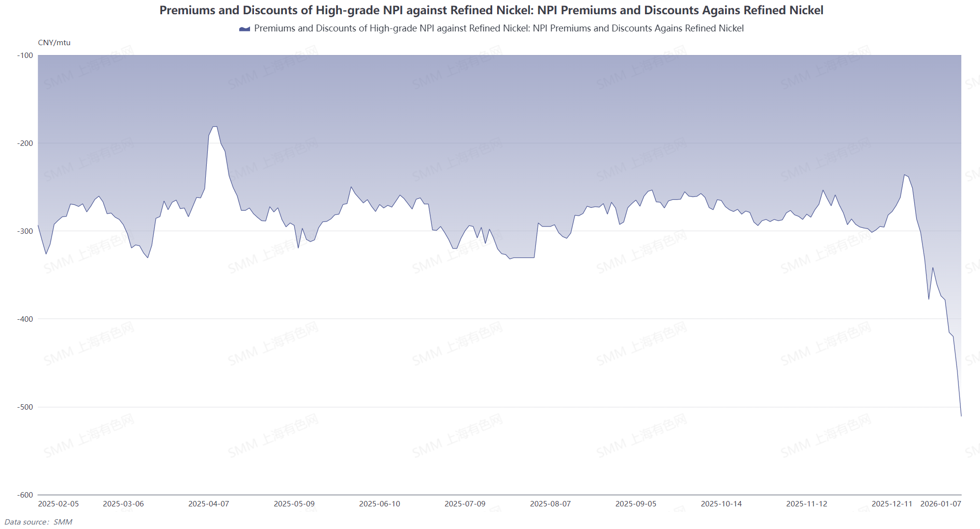Click the -300 y-axis value label

click(x=25, y=231)
